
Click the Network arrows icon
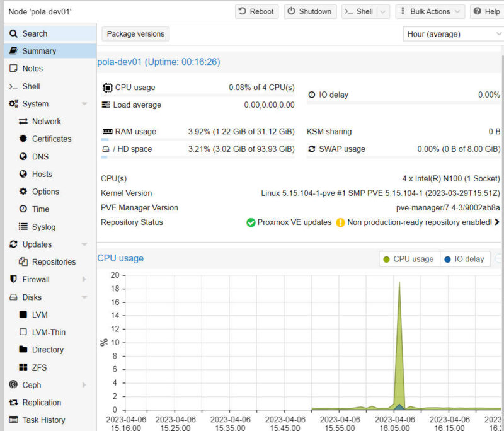[23, 121]
